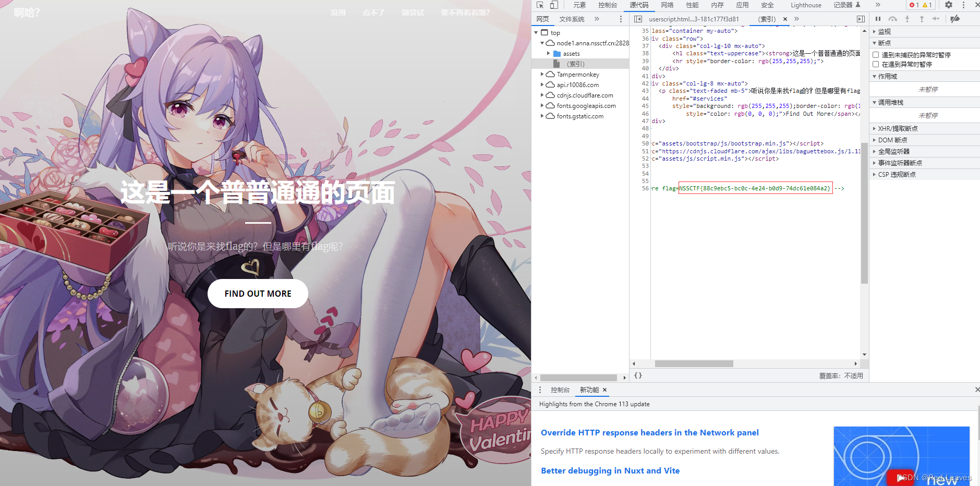Show more navigator tabs chevron
The image size is (980, 486).
(597, 19)
